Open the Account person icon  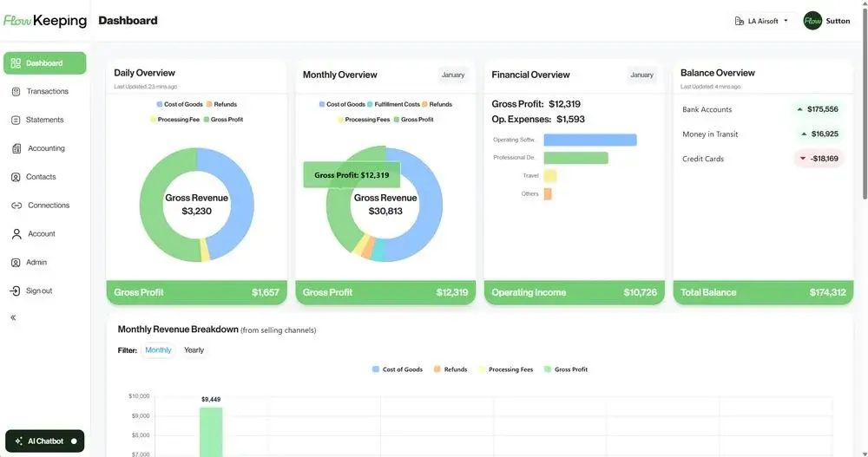click(x=16, y=234)
